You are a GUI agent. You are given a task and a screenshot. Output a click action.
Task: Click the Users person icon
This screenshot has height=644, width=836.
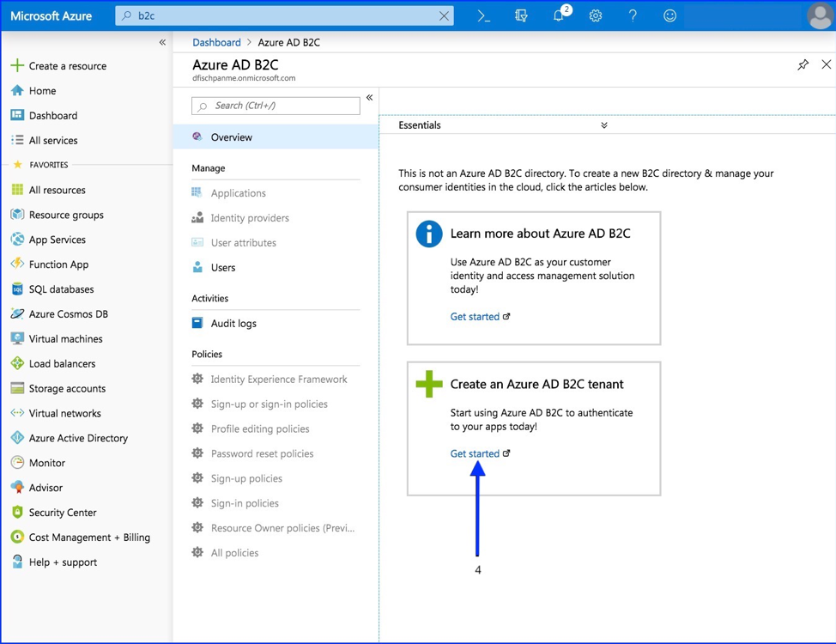(197, 267)
